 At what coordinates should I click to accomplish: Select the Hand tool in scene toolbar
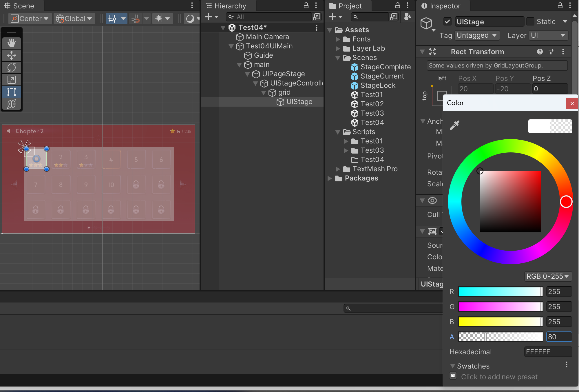pos(12,43)
